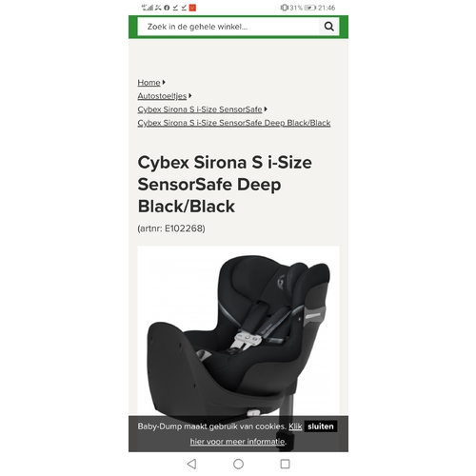Open the Deep Black/Black breadcrumb link
The image size is (476, 476).
pos(234,123)
